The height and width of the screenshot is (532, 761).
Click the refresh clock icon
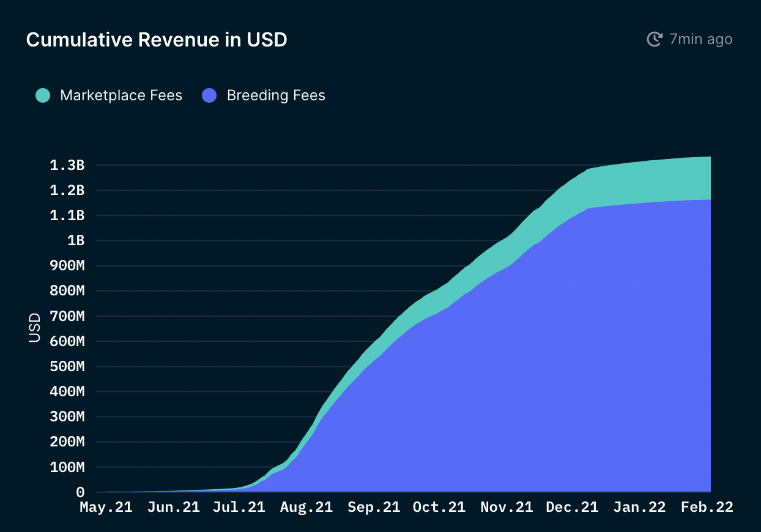point(655,39)
